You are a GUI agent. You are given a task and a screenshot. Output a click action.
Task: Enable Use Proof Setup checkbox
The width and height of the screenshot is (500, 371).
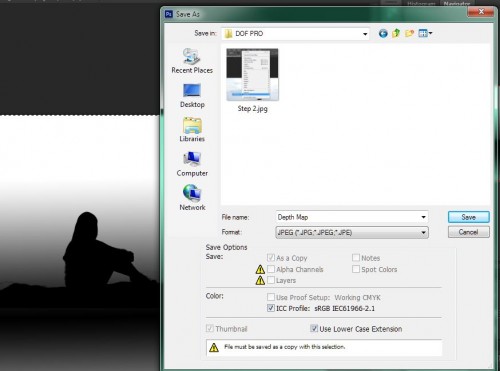coord(271,297)
